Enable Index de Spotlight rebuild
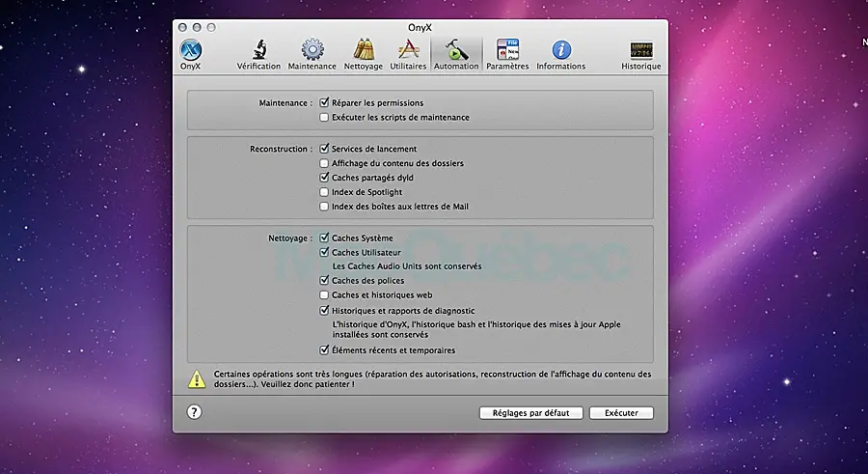The width and height of the screenshot is (868, 474). pos(324,192)
